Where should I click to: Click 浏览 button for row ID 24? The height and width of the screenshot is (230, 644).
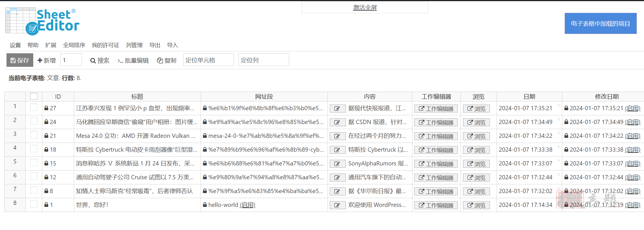476,122
